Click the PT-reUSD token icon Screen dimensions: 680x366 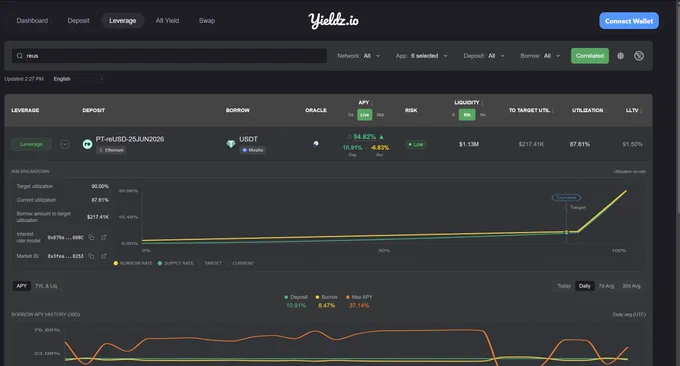(87, 144)
